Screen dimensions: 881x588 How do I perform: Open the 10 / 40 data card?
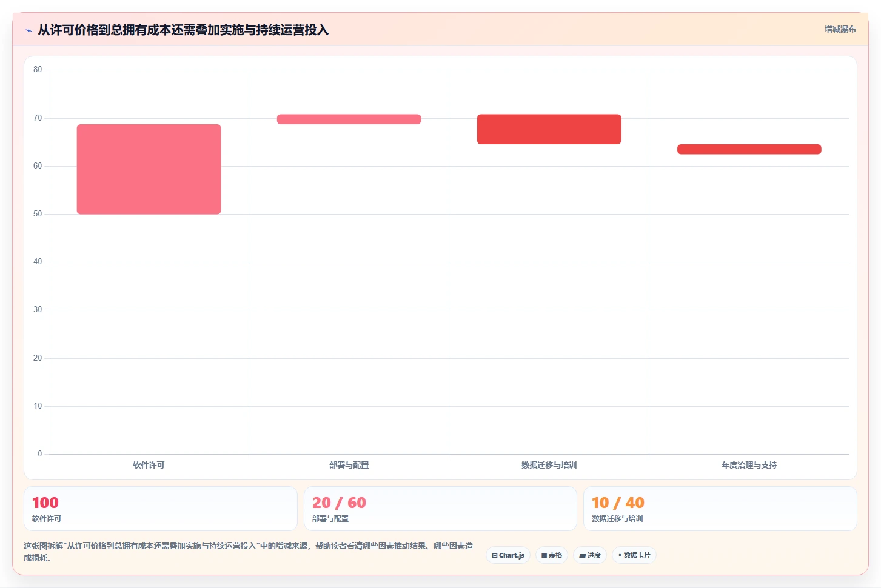pyautogui.click(x=720, y=509)
